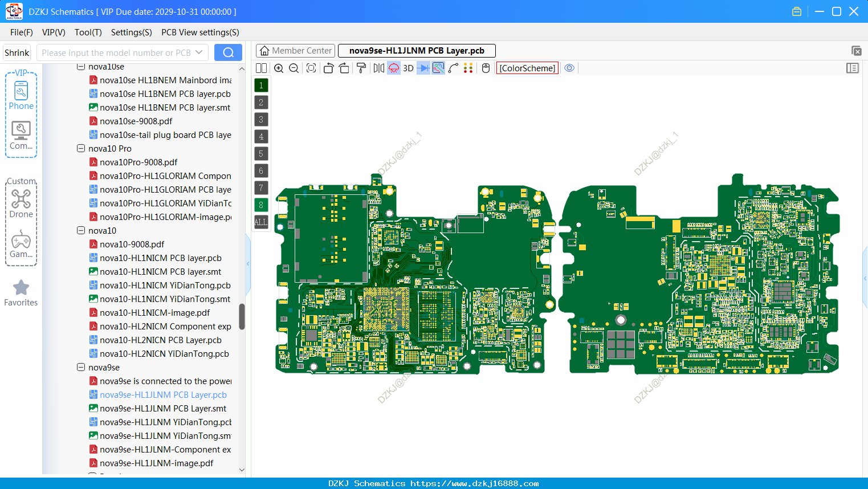Show PCB layer 8
868x489 pixels.
pyautogui.click(x=261, y=205)
